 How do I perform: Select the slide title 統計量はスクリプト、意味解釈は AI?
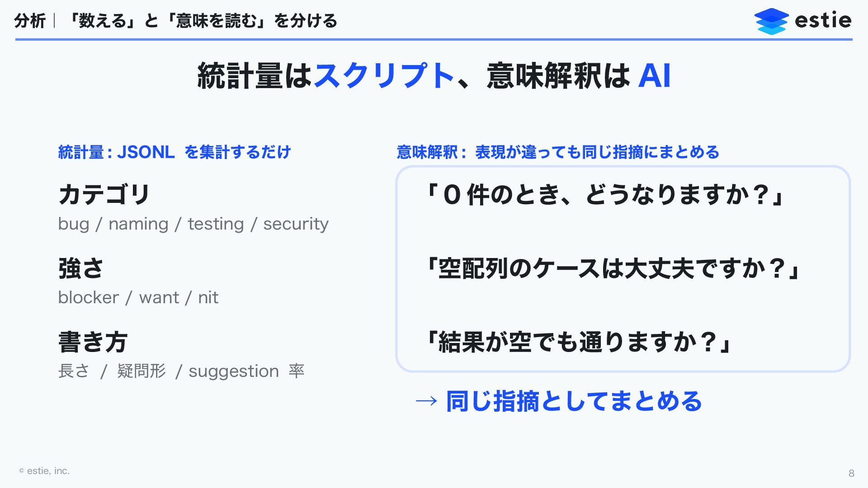[434, 75]
